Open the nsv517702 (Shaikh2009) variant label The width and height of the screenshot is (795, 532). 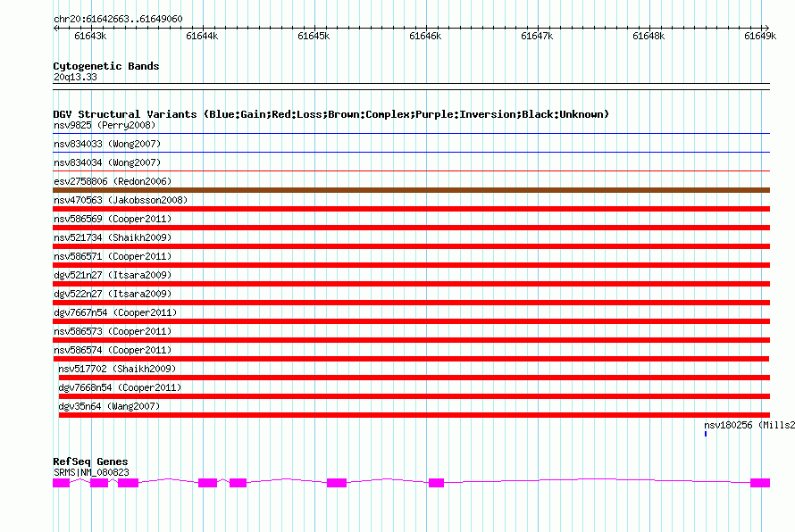(117, 369)
